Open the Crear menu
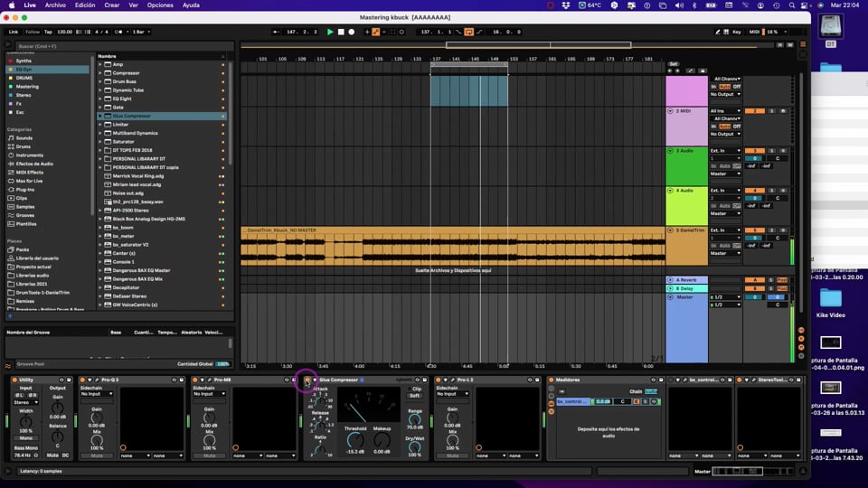The width and height of the screenshot is (868, 488). 112,5
